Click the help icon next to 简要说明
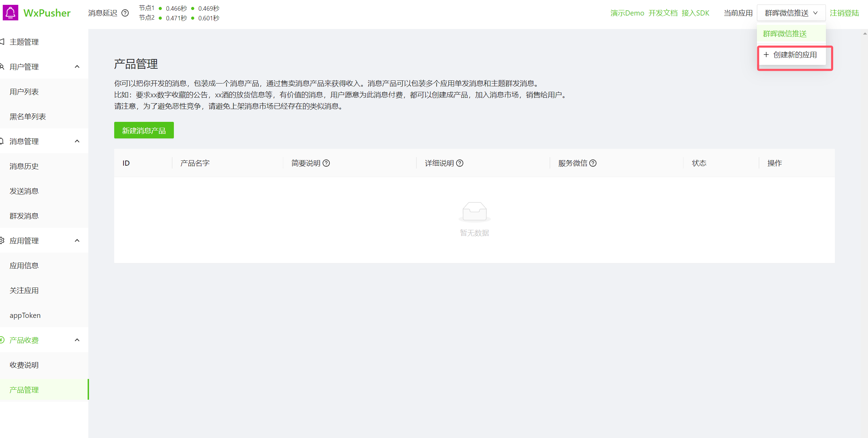The image size is (868, 438). pos(326,163)
